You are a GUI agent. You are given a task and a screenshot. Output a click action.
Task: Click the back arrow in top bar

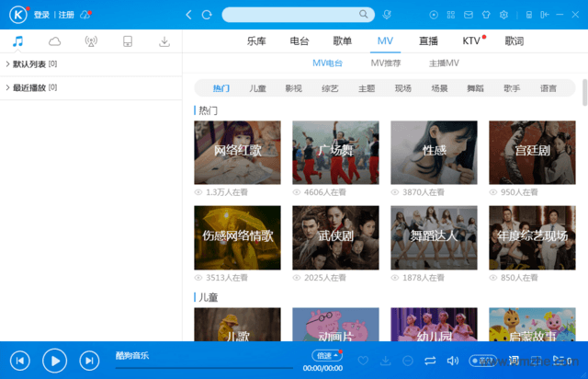(188, 15)
